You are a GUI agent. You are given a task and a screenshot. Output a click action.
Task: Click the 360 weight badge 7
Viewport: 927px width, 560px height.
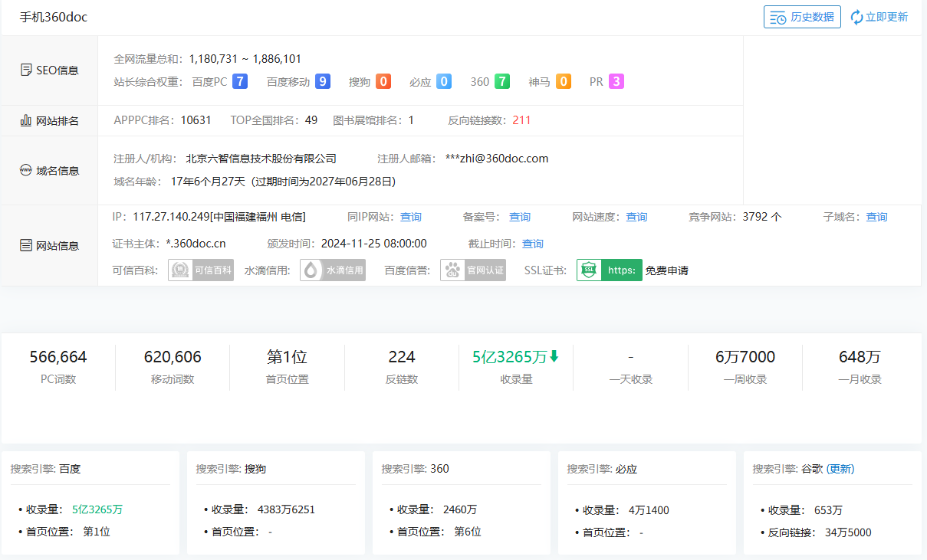click(x=502, y=81)
